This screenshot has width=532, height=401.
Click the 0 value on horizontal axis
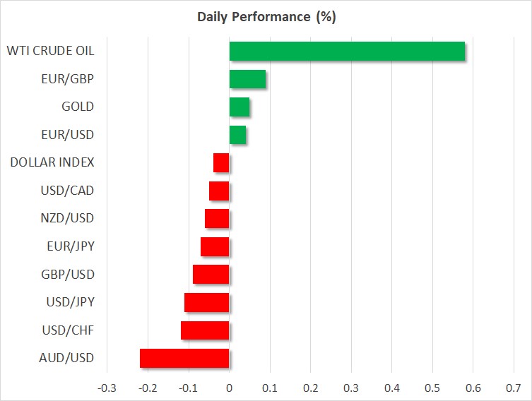(x=230, y=388)
